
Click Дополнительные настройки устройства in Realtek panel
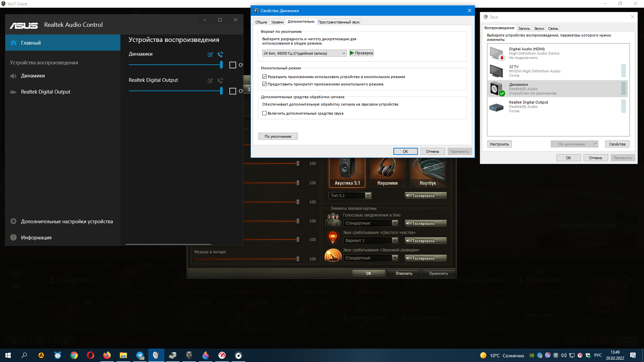coord(67,221)
